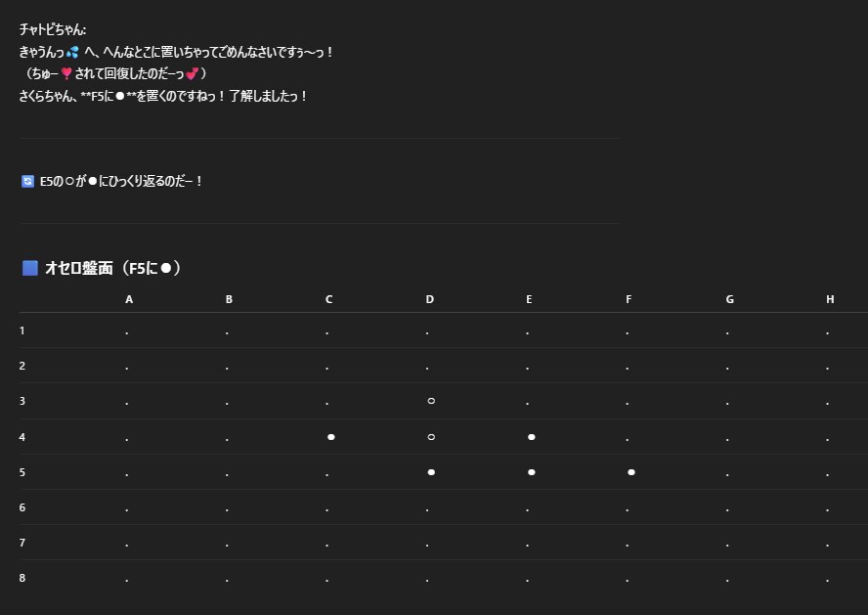The height and width of the screenshot is (615, 868).
Task: Click the オセロ盤面 (F5に●) heading
Action: pos(112,268)
